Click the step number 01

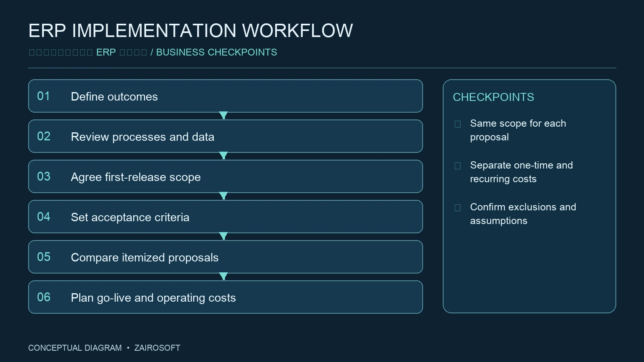click(x=43, y=96)
